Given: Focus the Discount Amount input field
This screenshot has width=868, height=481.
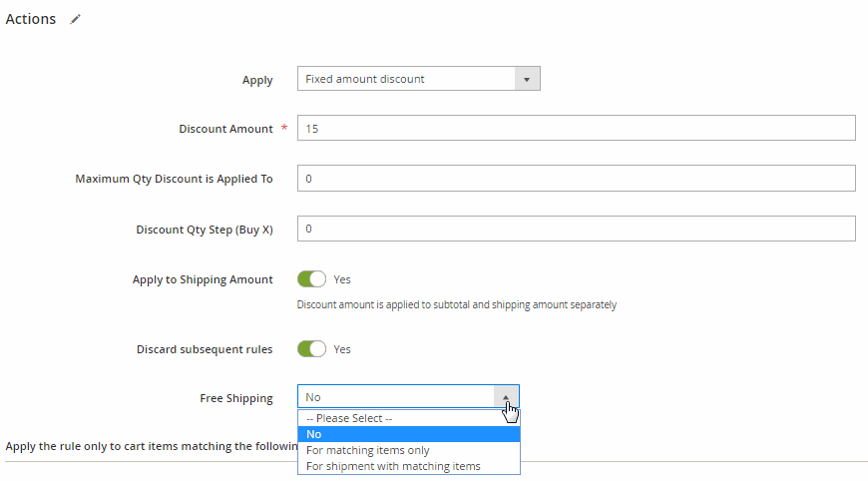Looking at the screenshot, I should pyautogui.click(x=576, y=129).
